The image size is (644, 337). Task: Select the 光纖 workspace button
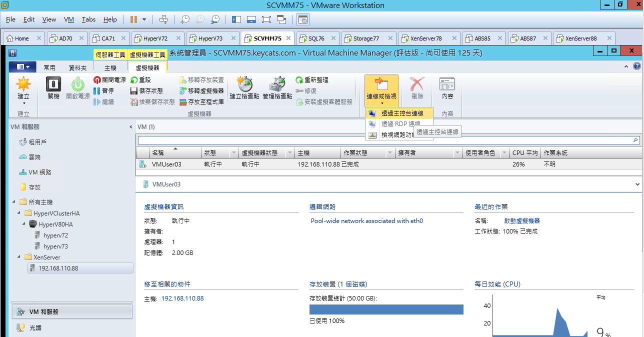[x=72, y=327]
